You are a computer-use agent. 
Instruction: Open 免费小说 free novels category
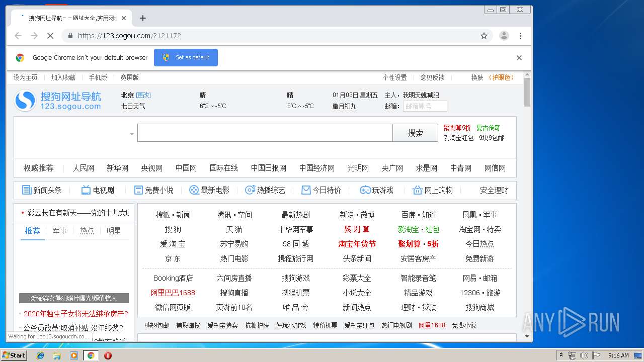coord(153,190)
